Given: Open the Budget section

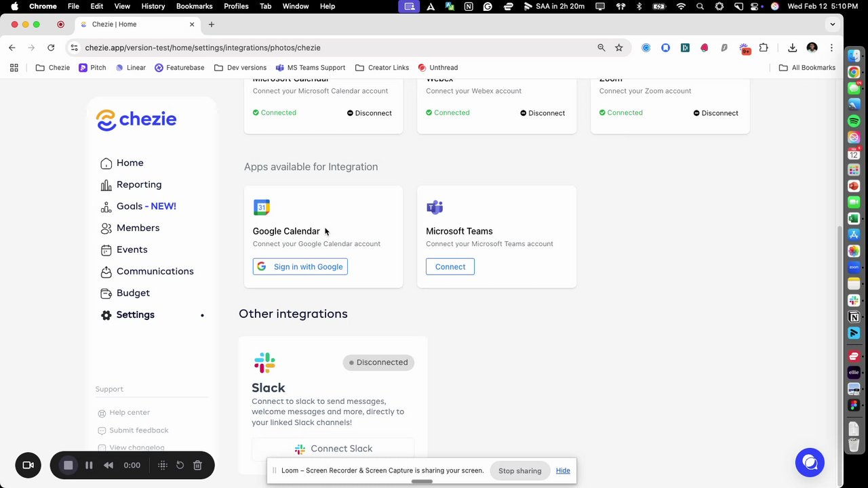Looking at the screenshot, I should [133, 293].
